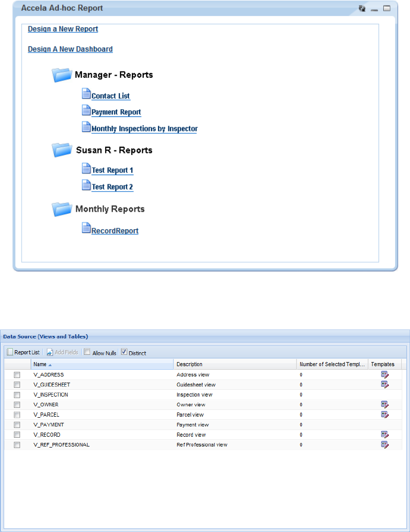Click document icon beside Test Report 1
Viewport: 410px width, 532px height.
click(86, 168)
